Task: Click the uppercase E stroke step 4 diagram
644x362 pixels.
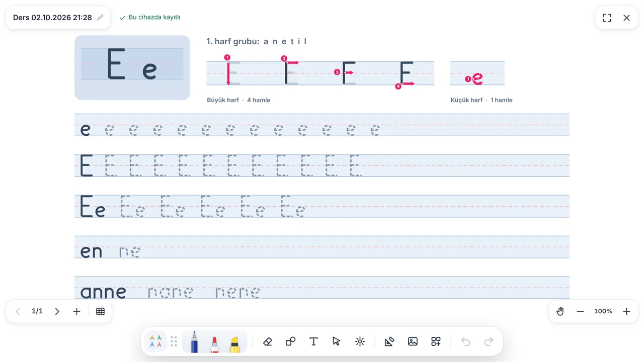Action: [406, 73]
